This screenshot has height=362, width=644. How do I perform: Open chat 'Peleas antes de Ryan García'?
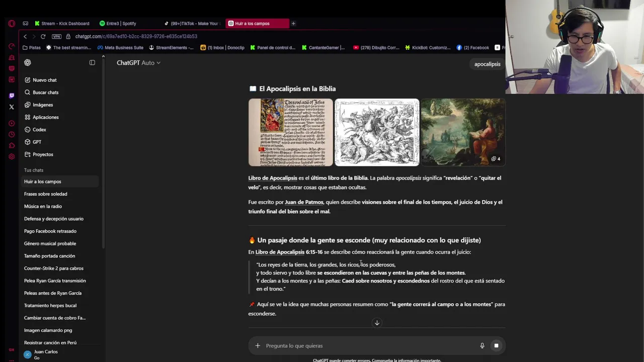[60, 293]
